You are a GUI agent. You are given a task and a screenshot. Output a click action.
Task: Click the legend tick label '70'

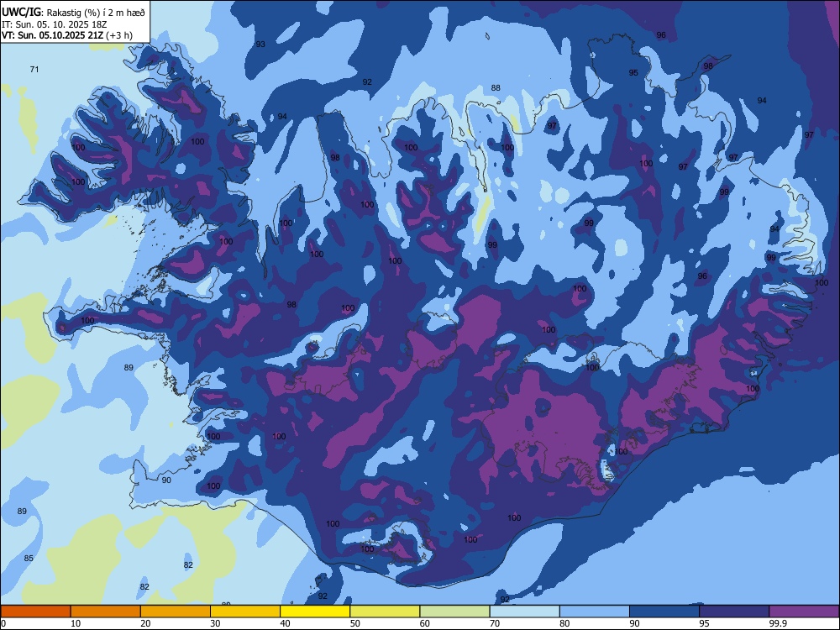click(495, 623)
